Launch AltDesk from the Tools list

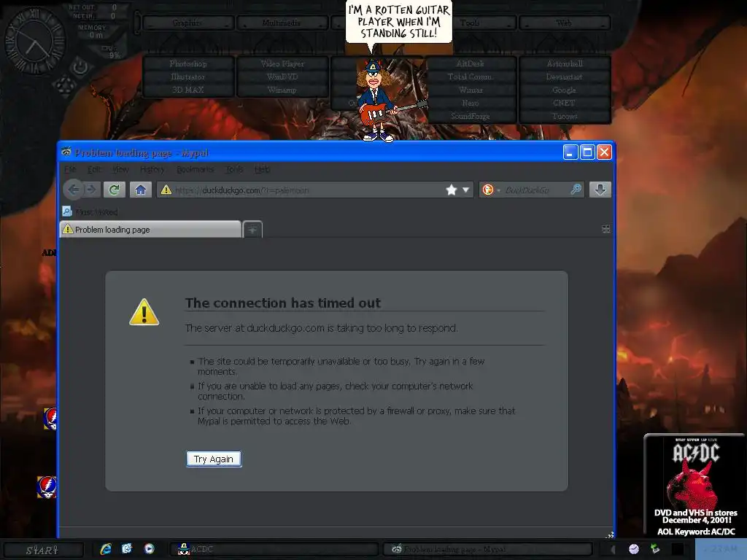coord(471,63)
